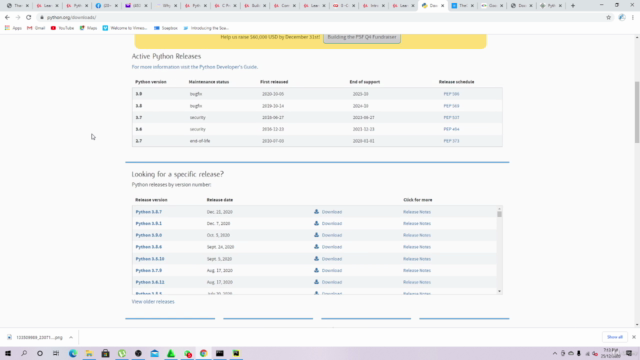This screenshot has width=640, height=360.
Task: Open File Explorer from the taskbar
Action: point(89,353)
